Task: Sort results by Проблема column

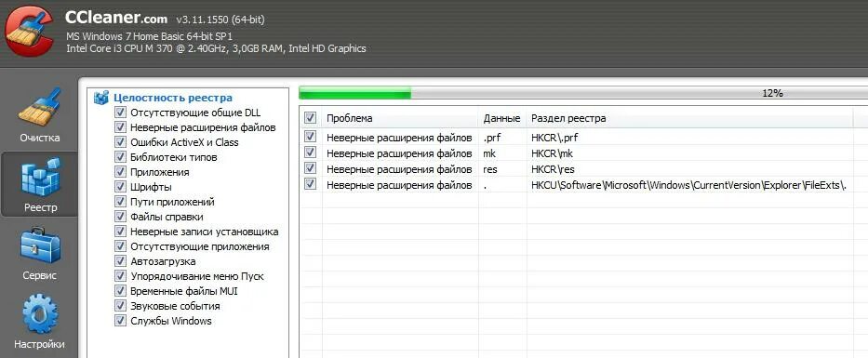Action: 400,118
